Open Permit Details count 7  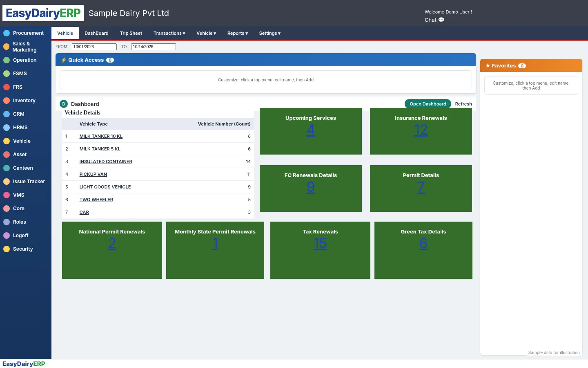coord(421,187)
